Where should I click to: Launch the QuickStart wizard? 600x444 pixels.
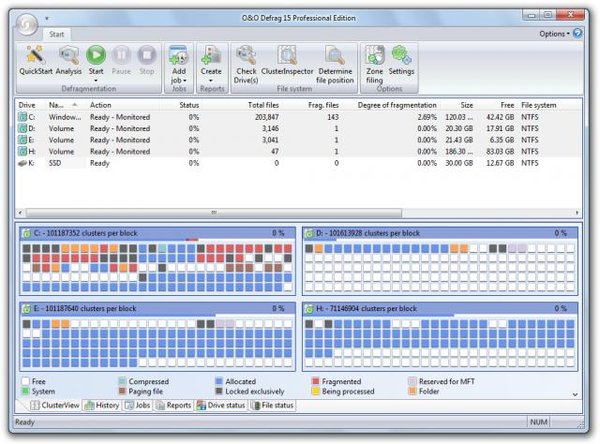(36, 60)
